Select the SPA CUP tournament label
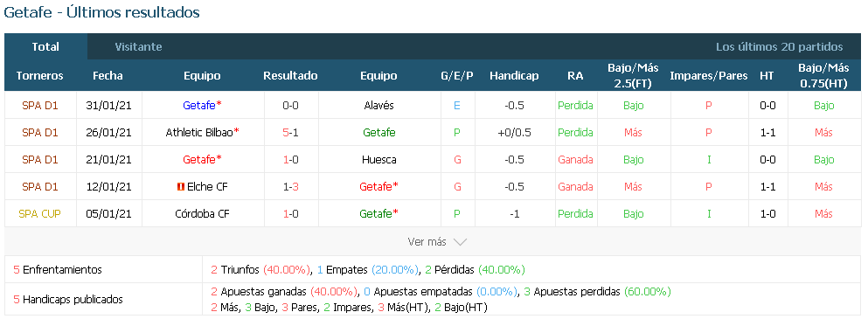 [40, 214]
